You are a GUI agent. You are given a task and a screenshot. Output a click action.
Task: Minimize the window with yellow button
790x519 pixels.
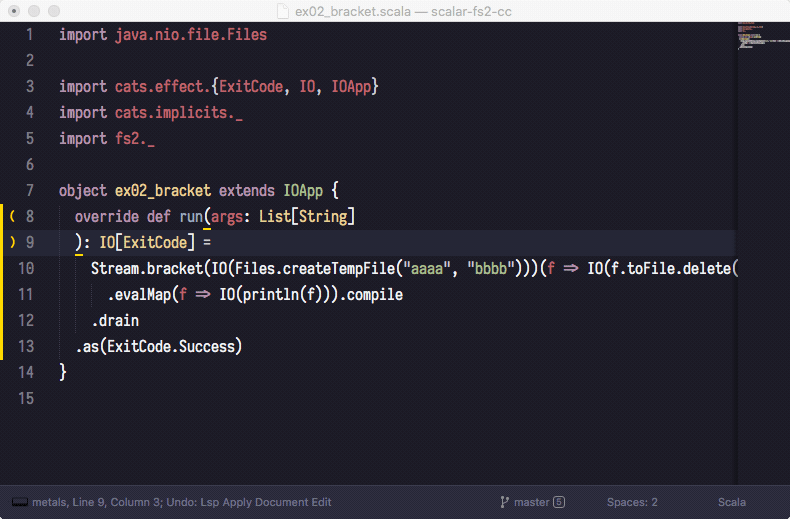coord(34,11)
